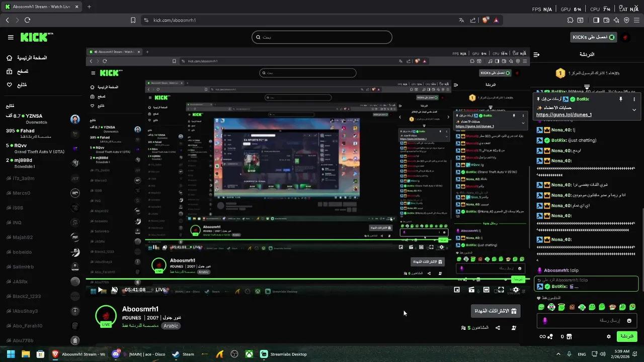Image resolution: width=644 pixels, height=362 pixels.
Task: Unpin the BotRix pinned message
Action: click(x=620, y=99)
